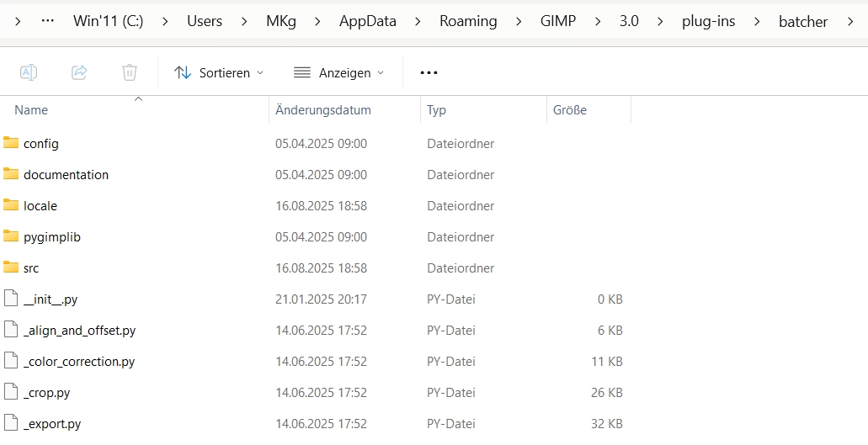The height and width of the screenshot is (445, 868).
Task: Select the locale folder icon
Action: pos(11,205)
